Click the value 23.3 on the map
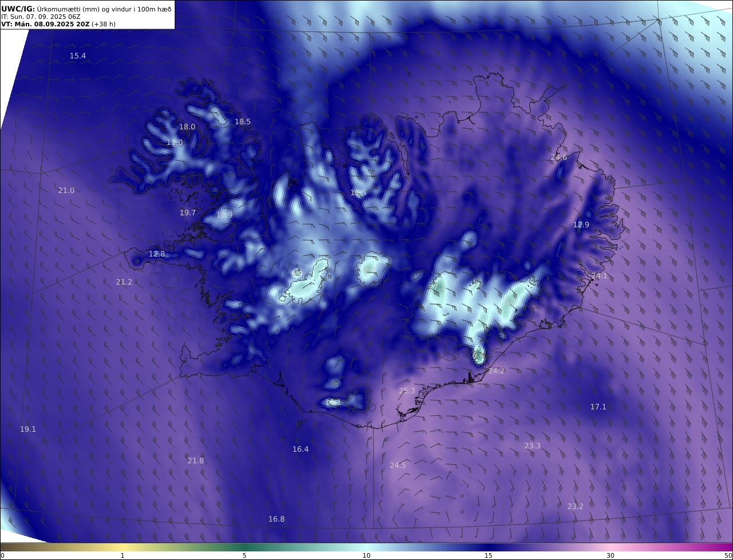Screen dimensions: 733x560 pos(533,445)
